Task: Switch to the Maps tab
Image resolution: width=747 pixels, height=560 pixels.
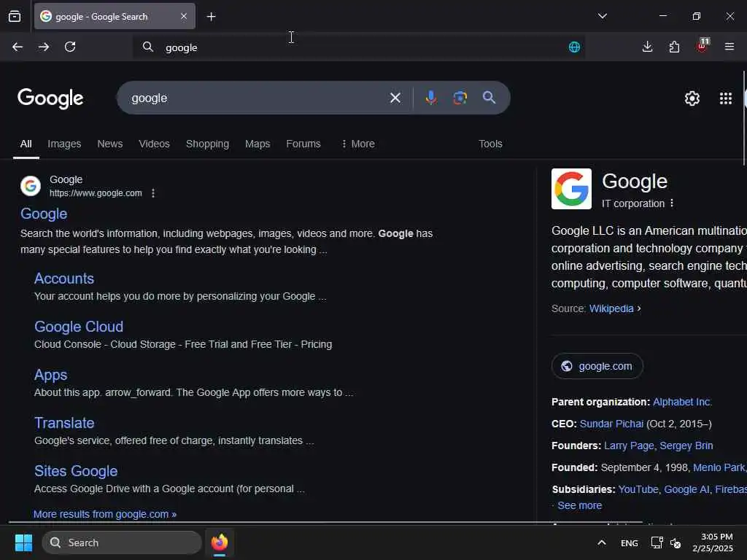Action: pos(258,144)
